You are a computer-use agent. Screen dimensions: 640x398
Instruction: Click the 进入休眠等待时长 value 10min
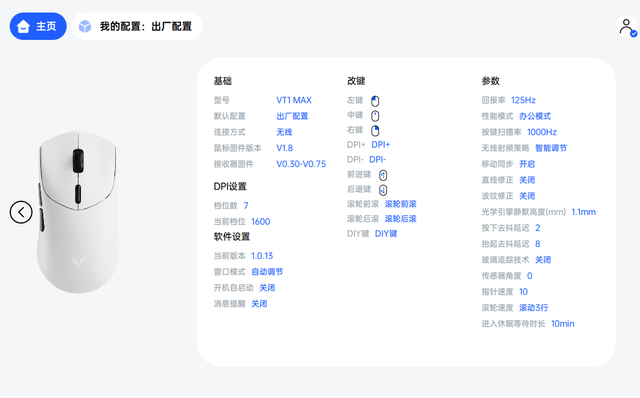click(562, 323)
